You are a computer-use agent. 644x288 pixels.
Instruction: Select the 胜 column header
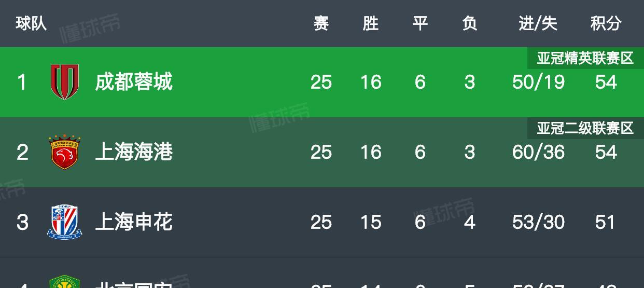coord(370,23)
